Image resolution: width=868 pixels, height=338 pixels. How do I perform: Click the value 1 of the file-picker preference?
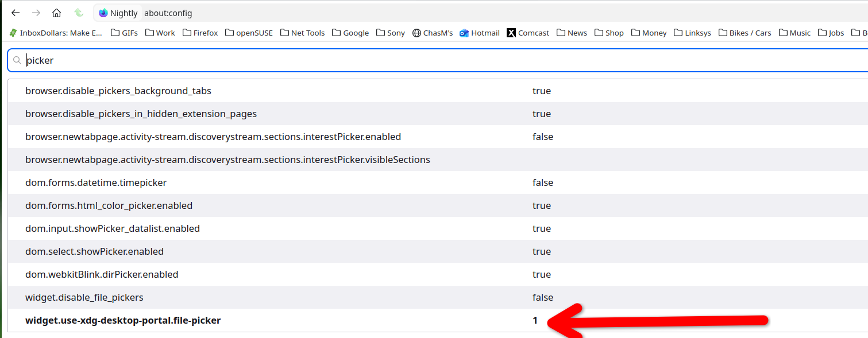(535, 320)
